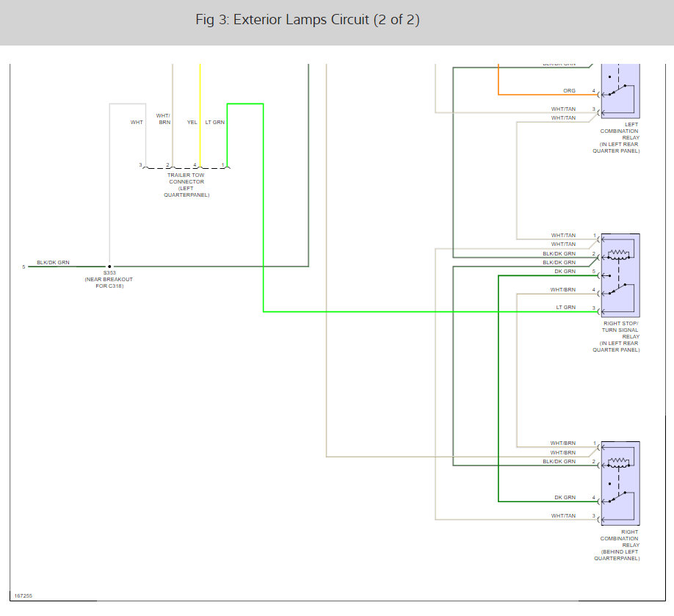
Task: Click "DK GRN" label at right combination relay pin 4
Action: [x=565, y=497]
